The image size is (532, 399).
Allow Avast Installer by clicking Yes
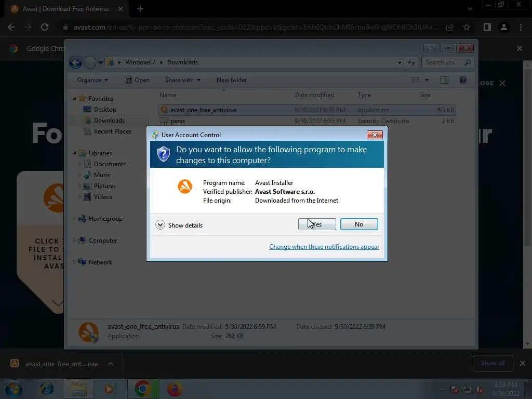click(x=317, y=224)
